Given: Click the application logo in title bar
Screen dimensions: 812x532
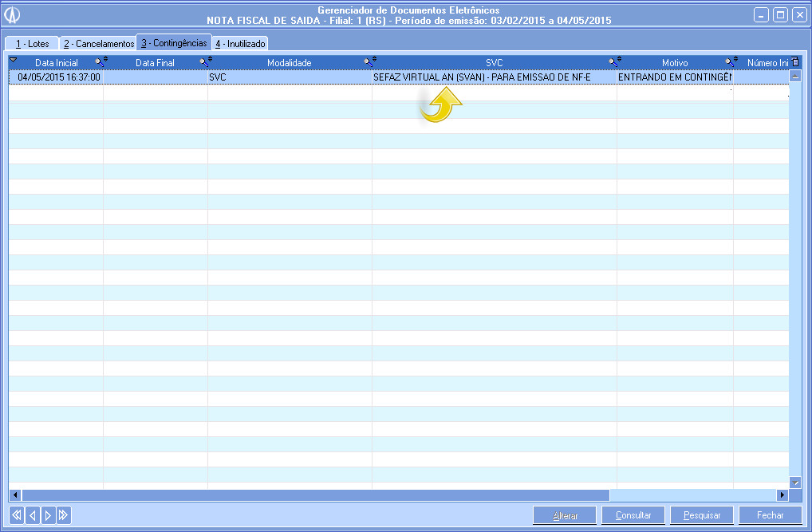Looking at the screenshot, I should click(14, 15).
